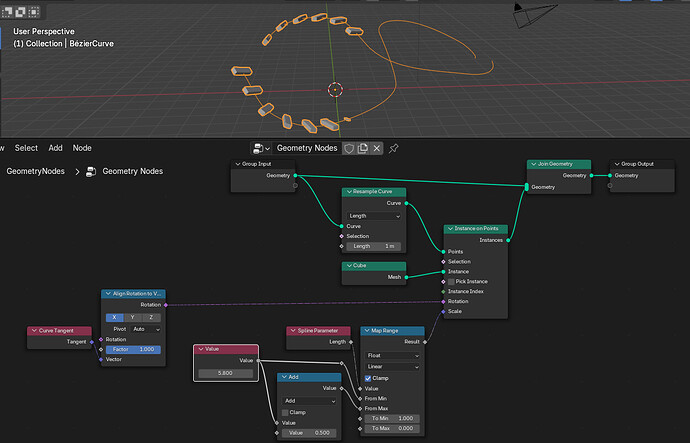690x443 pixels.
Task: Click the To Max 0.000 field
Action: [392, 428]
